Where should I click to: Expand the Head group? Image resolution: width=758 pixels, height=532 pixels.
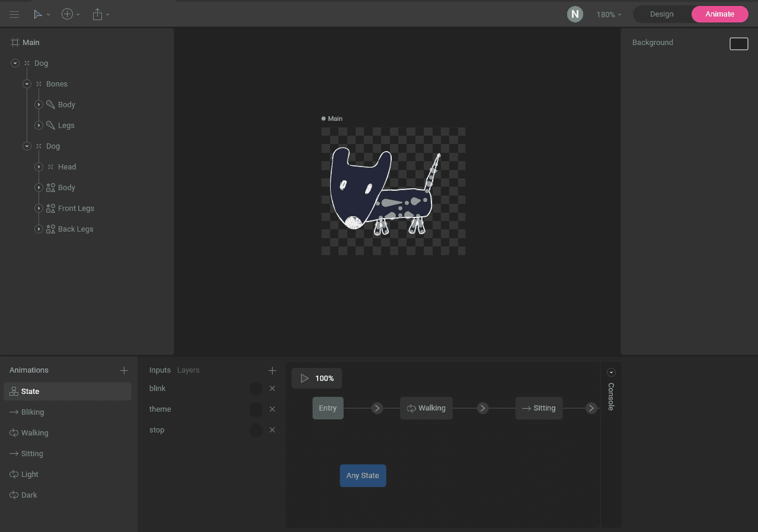click(39, 167)
